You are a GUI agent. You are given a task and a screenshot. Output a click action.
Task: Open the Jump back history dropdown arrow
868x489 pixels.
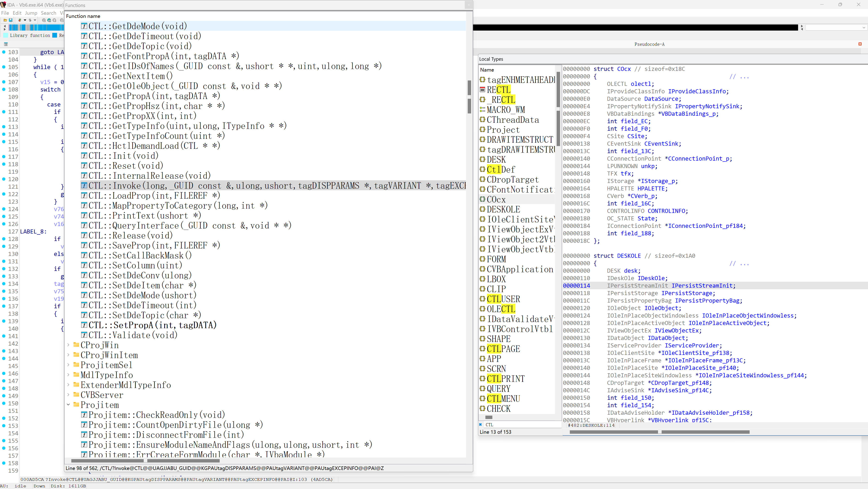(x=25, y=20)
